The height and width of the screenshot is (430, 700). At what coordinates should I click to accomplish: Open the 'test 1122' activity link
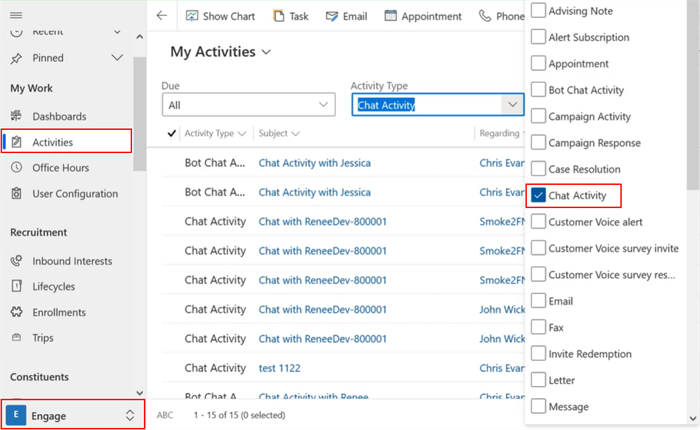(x=279, y=368)
